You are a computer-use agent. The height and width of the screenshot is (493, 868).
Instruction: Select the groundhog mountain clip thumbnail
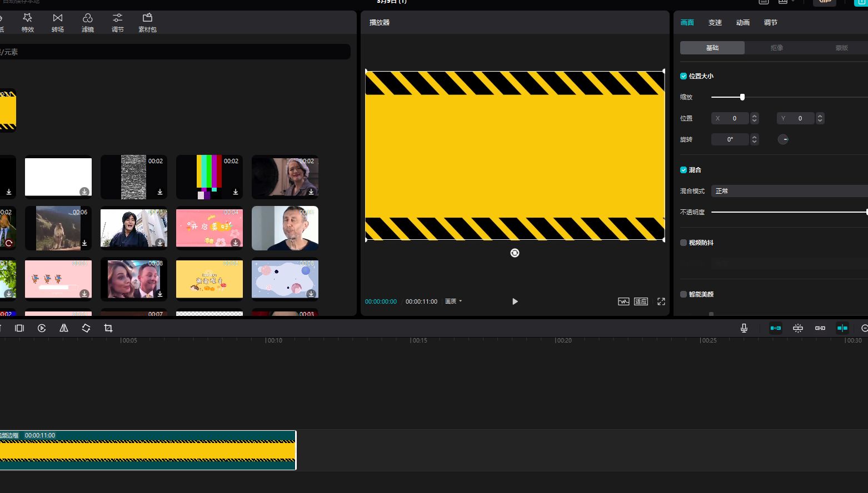pos(58,228)
